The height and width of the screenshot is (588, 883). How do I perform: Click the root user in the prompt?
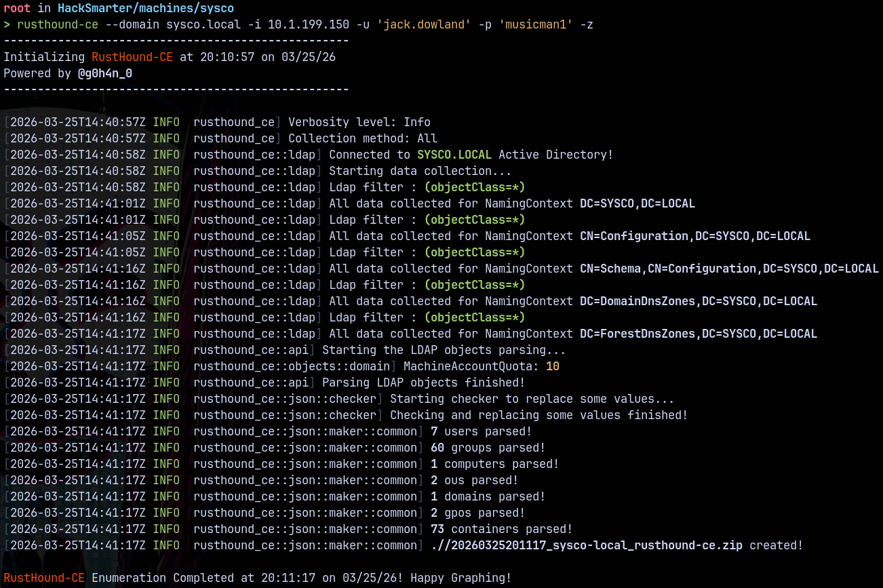(17, 8)
